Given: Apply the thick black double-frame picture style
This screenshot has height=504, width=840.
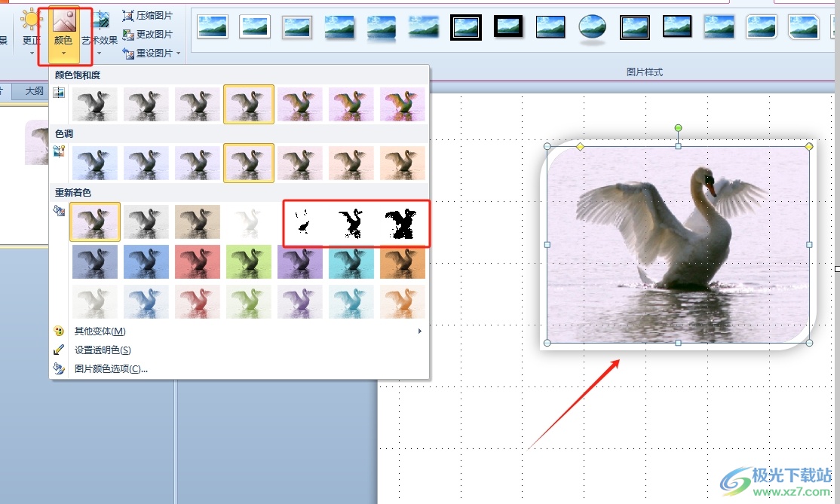Looking at the screenshot, I should [x=465, y=27].
